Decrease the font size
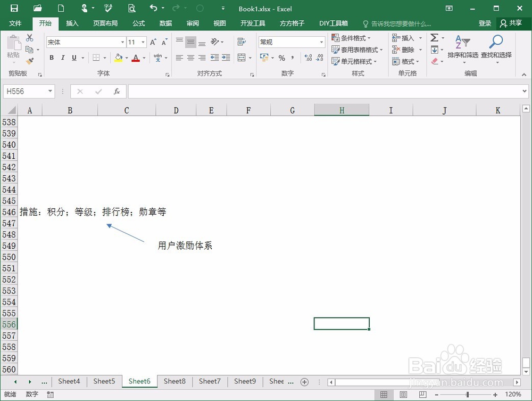Viewport: 532px width, 401px height. pyautogui.click(x=164, y=42)
